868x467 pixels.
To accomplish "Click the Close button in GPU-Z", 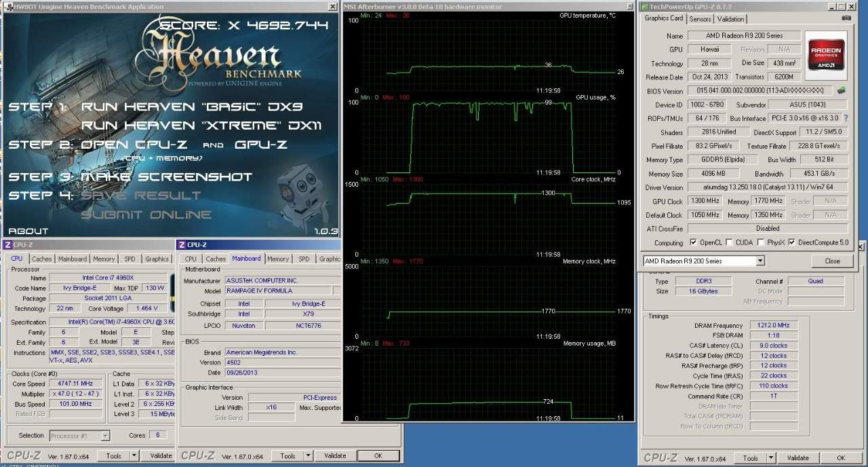I will [x=832, y=261].
